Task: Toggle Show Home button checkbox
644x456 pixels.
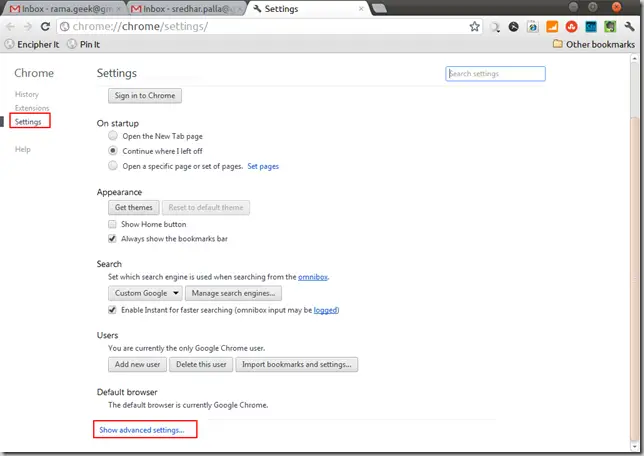Action: click(112, 224)
